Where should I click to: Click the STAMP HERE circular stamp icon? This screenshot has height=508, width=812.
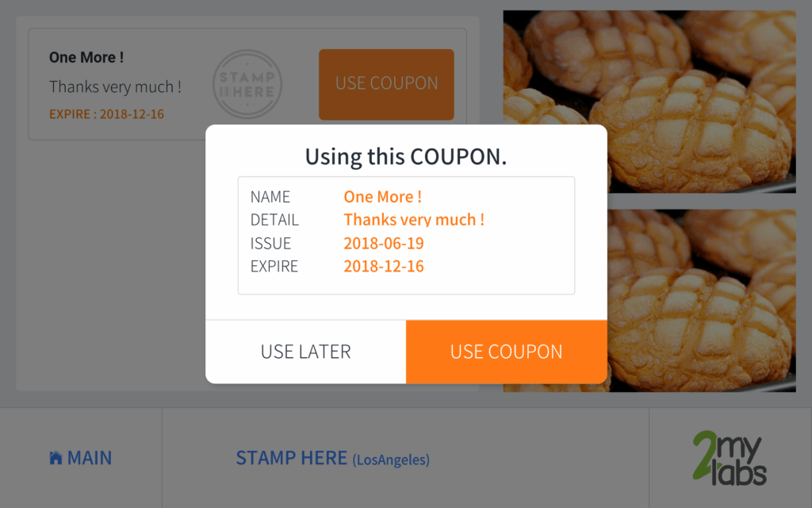(x=247, y=84)
